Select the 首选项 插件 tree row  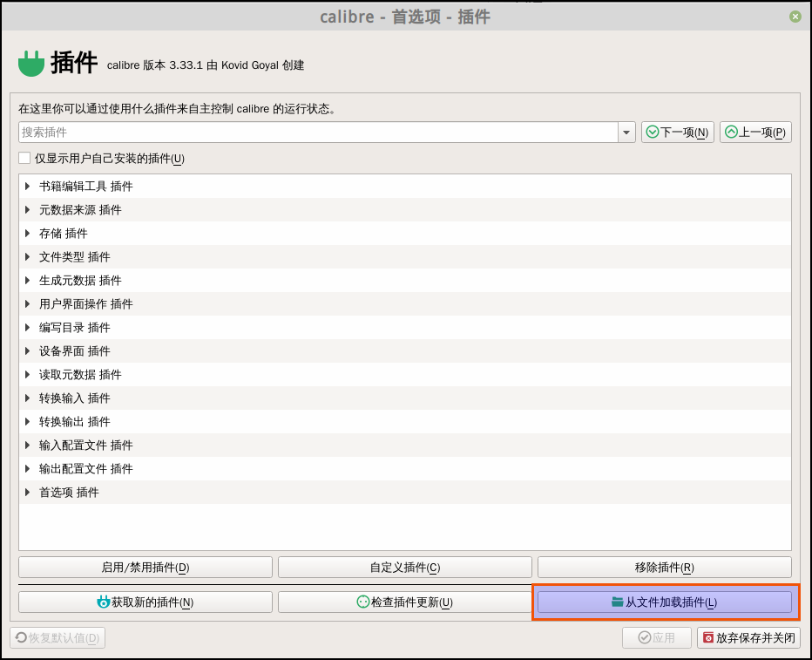tap(69, 493)
